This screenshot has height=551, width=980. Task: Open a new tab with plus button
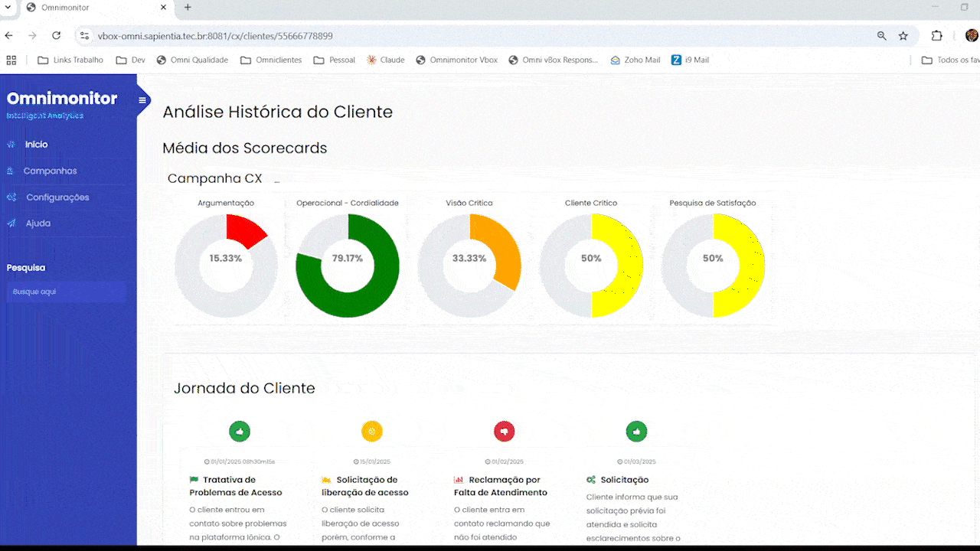pos(188,8)
